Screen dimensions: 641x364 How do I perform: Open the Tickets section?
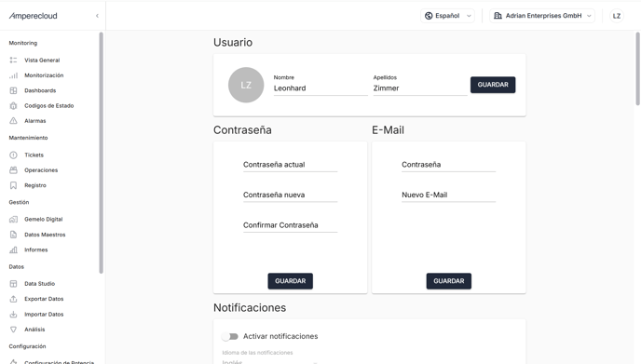34,155
